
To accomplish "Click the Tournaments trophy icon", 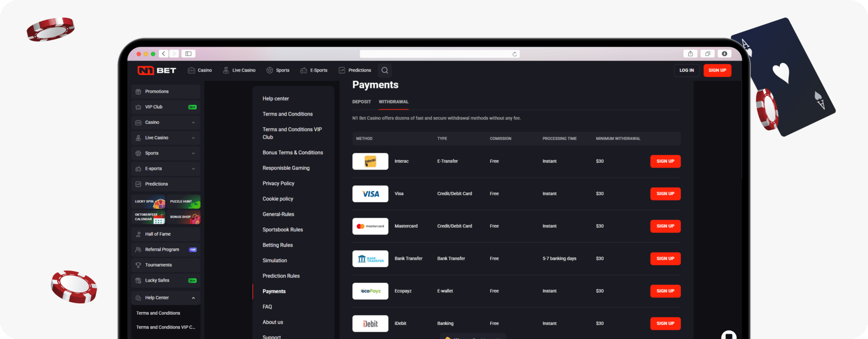I will (138, 265).
